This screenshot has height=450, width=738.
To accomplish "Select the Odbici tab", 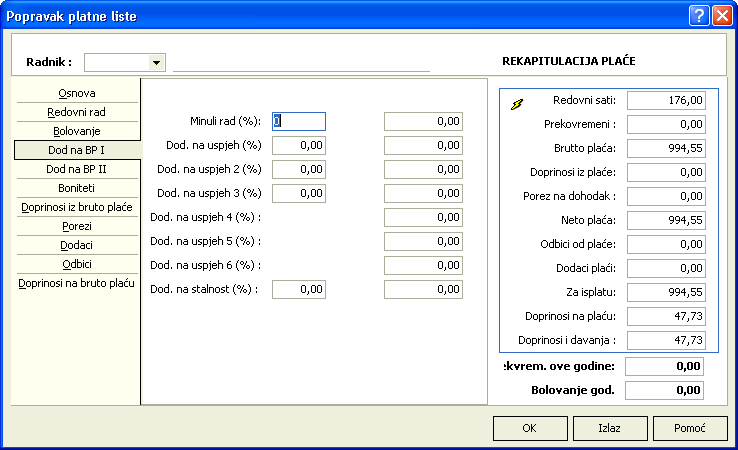I will click(x=77, y=264).
